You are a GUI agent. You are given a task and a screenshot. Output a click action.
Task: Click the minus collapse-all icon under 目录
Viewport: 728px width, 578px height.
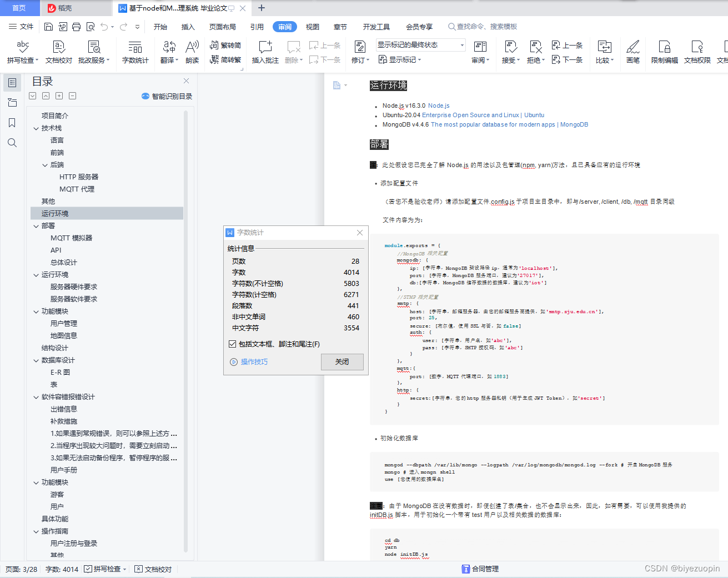[73, 96]
